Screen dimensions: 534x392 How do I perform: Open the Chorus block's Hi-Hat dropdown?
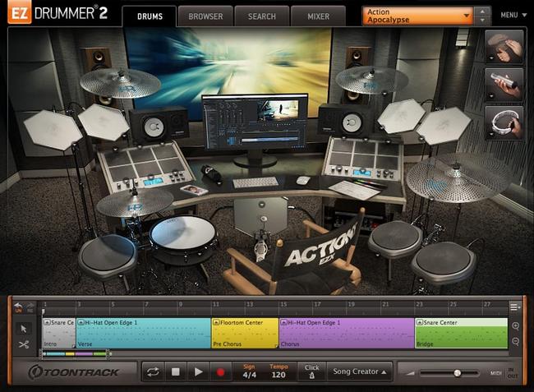click(283, 322)
